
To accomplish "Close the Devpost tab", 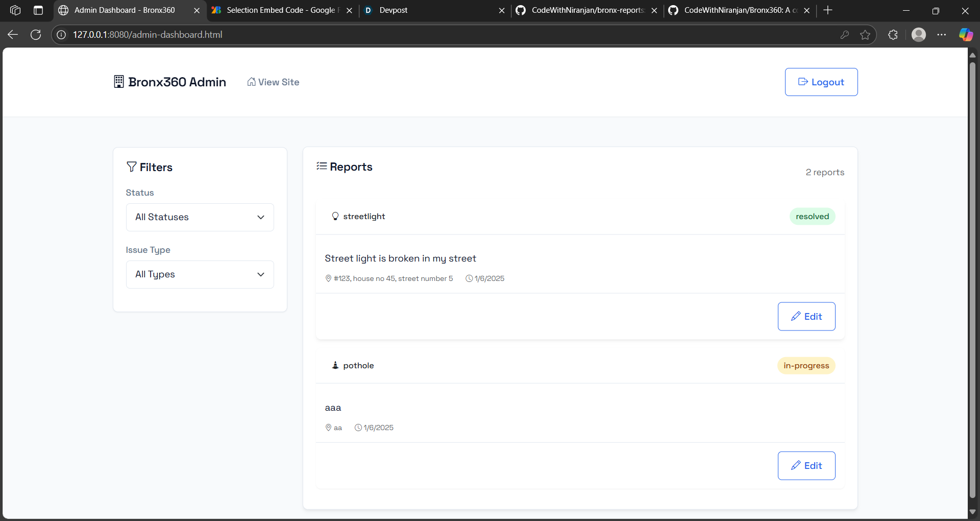I will (502, 10).
